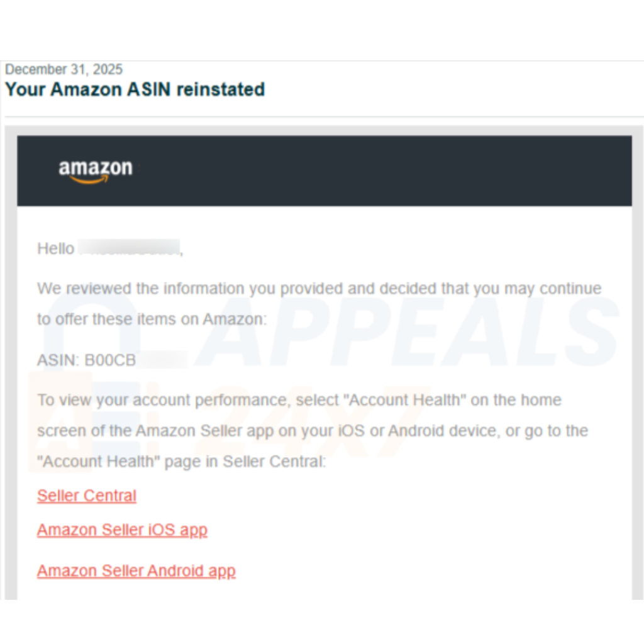Open the Seller Central link
This screenshot has width=644, height=644.
[87, 496]
